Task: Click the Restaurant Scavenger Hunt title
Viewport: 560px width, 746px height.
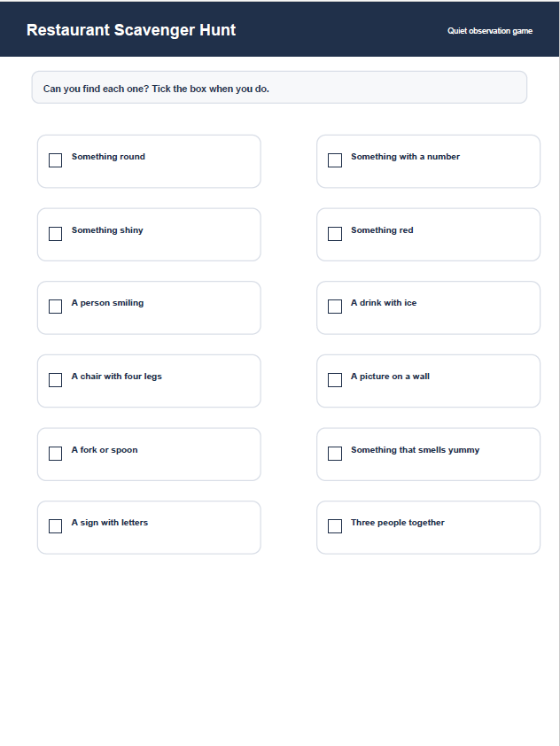Action: tap(131, 30)
